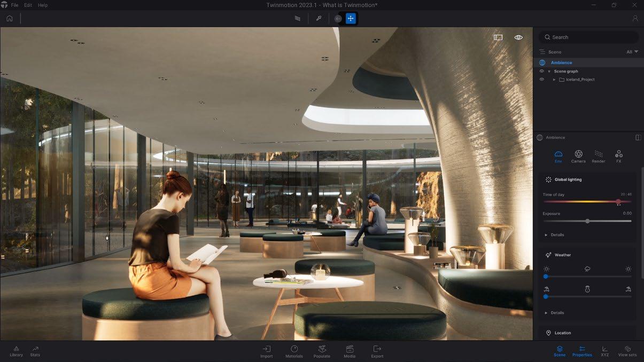Open the Export dock
Screen dimensions: 644x362
[377, 352]
